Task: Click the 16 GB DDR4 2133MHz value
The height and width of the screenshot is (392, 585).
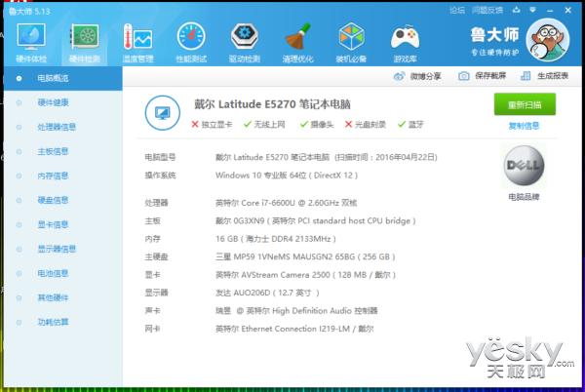Action: [x=276, y=239]
